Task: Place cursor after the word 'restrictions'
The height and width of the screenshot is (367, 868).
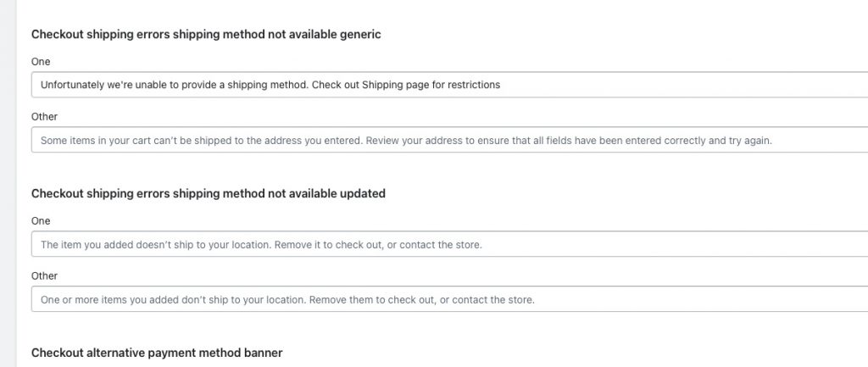Action: pyautogui.click(x=501, y=85)
